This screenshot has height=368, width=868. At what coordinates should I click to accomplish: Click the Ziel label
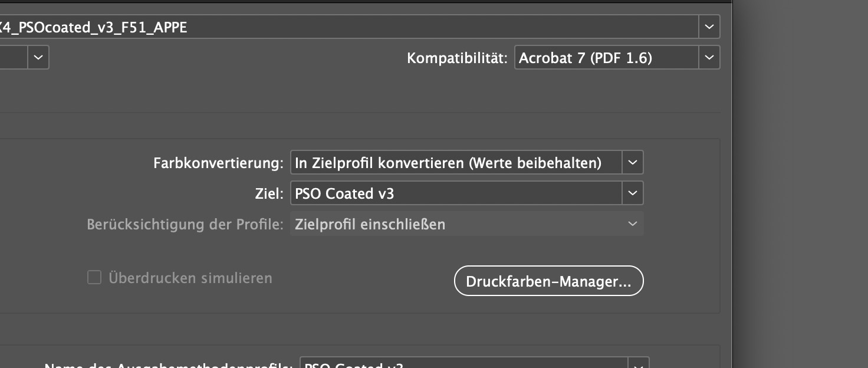pyautogui.click(x=268, y=193)
